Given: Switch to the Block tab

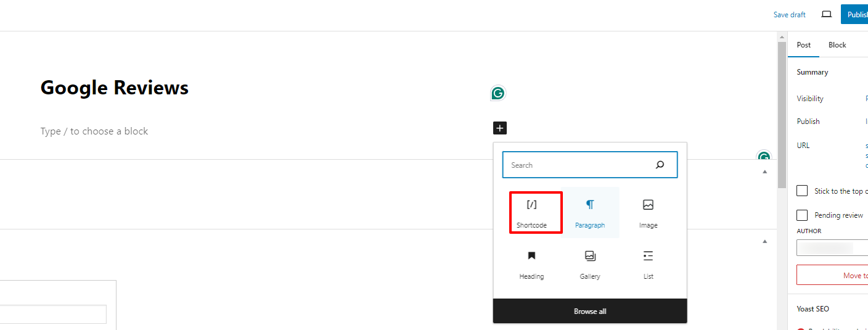Looking at the screenshot, I should [x=837, y=45].
